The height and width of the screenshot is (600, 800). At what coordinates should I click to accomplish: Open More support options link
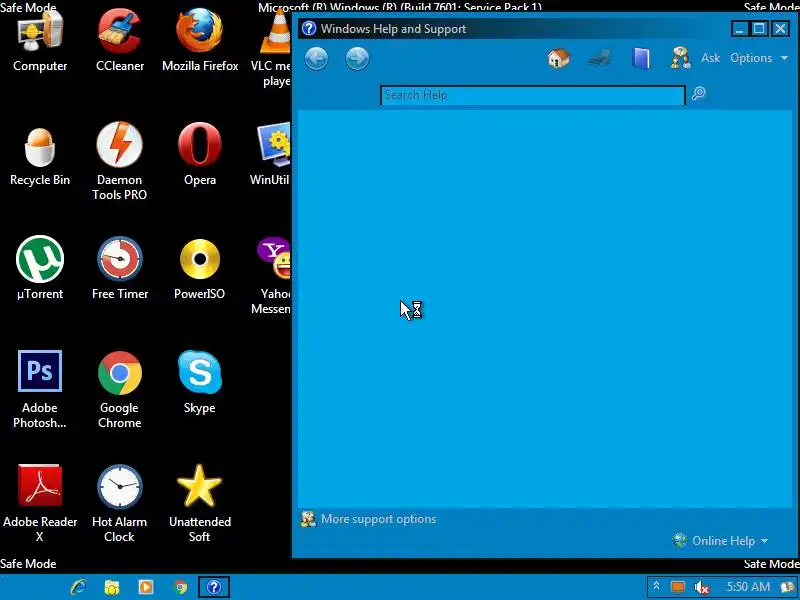379,519
